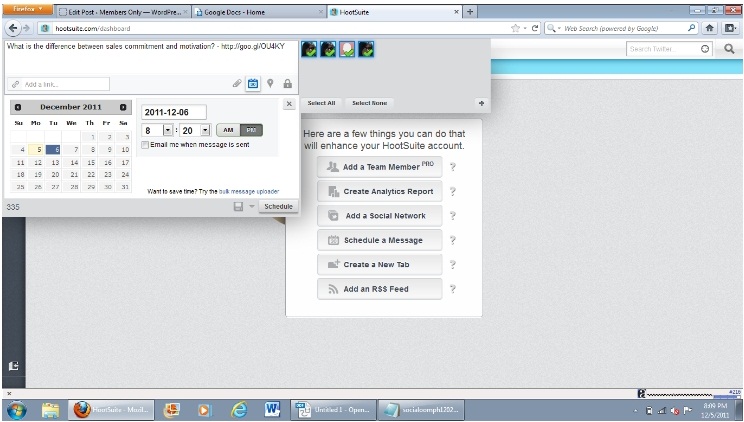Image resolution: width=744 pixels, height=422 pixels.
Task: Select December 5 in calendar
Action: coord(36,150)
